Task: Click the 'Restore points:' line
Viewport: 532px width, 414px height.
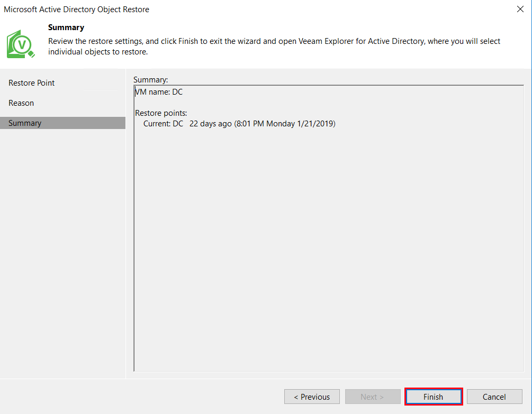Action: pos(161,113)
